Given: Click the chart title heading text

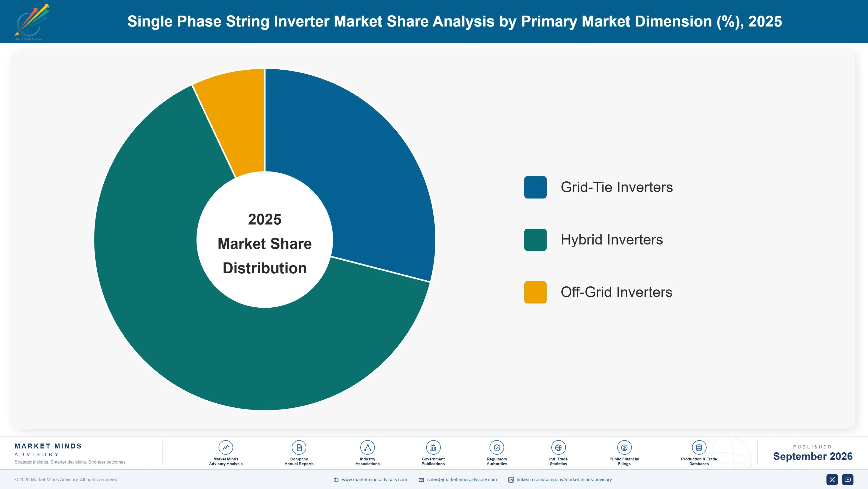Looking at the screenshot, I should click(454, 21).
